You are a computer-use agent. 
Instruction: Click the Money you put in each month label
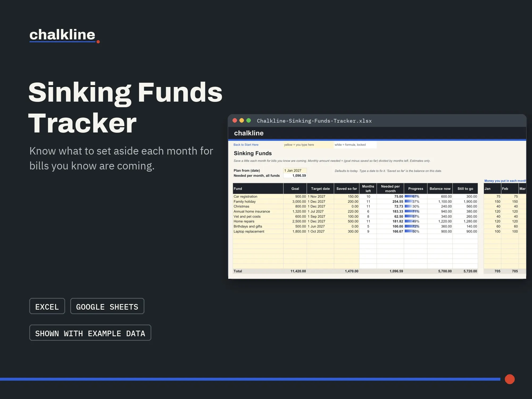click(505, 181)
